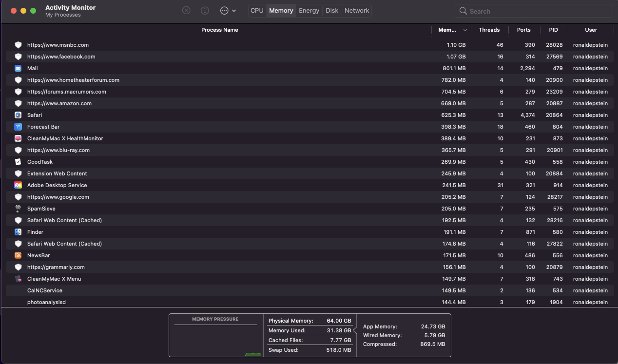This screenshot has width=618, height=364.
Task: Click the NewsBar user ronaldepstein cell
Action: (x=590, y=255)
